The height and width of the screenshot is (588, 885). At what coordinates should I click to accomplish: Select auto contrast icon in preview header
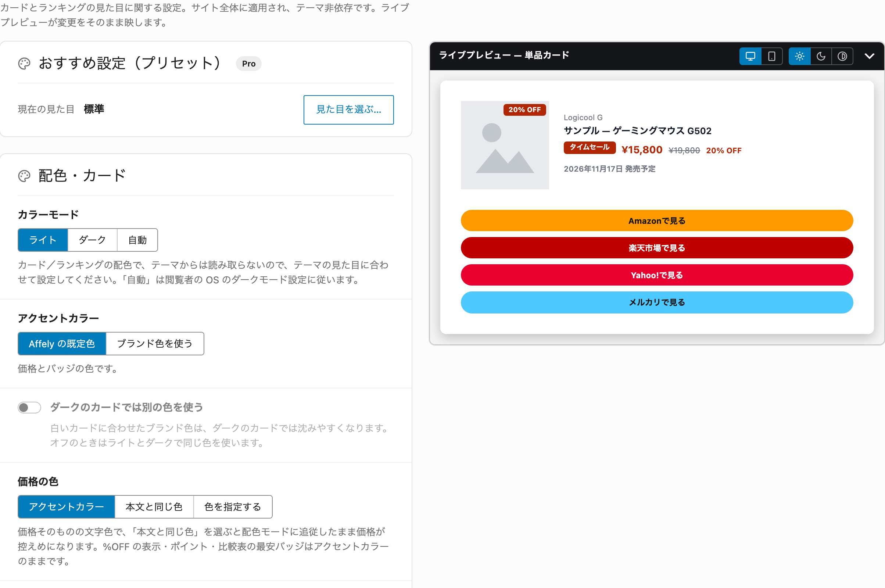tap(842, 56)
